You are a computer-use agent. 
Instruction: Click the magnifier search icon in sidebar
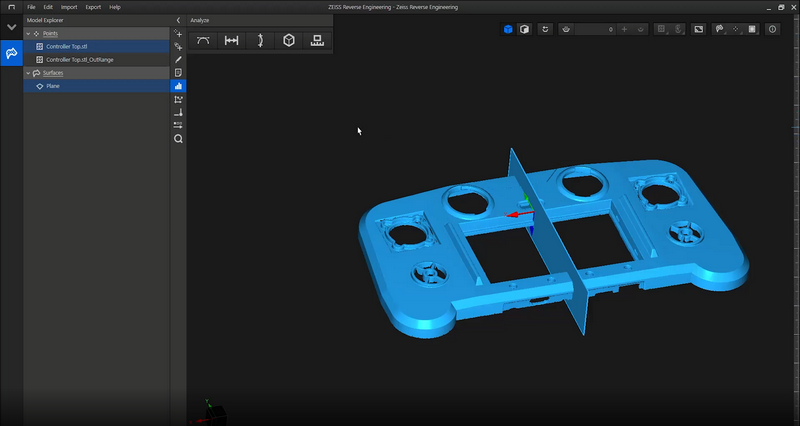pos(178,139)
